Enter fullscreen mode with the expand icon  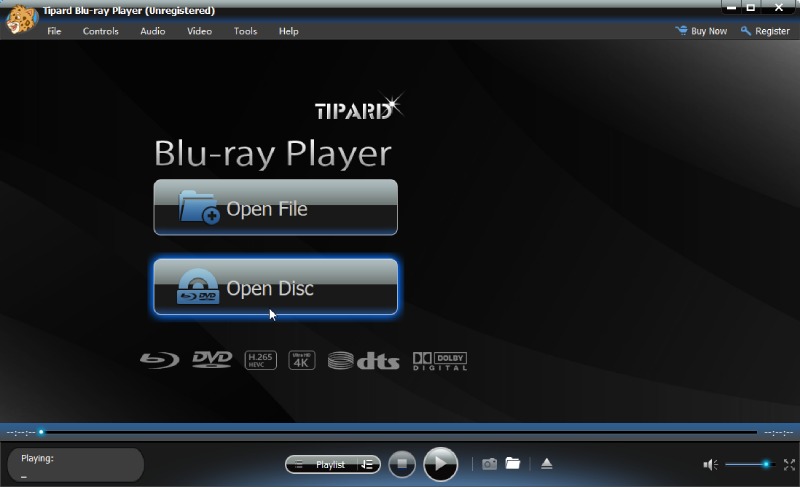789,465
